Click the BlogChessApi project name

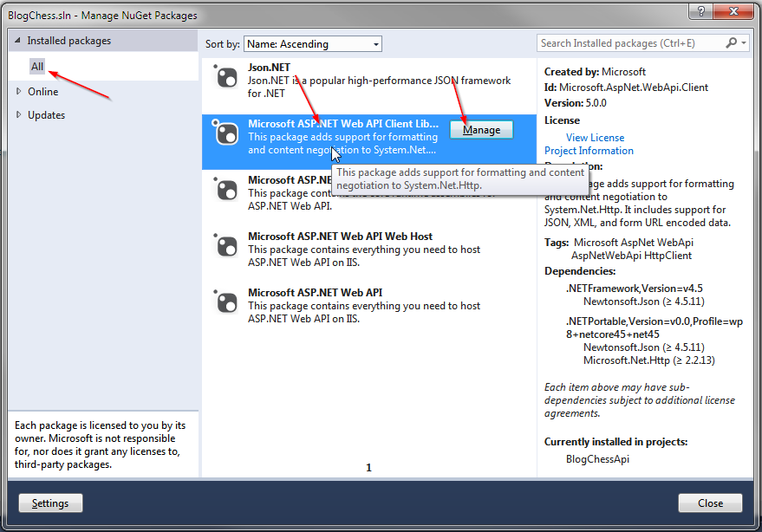[x=597, y=459]
